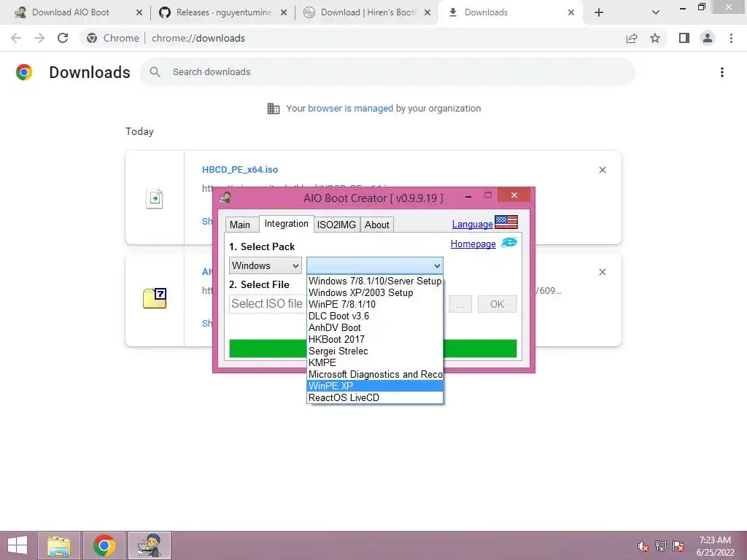Image resolution: width=747 pixels, height=560 pixels.
Task: Click Chrome icon in taskbar
Action: coord(104,545)
